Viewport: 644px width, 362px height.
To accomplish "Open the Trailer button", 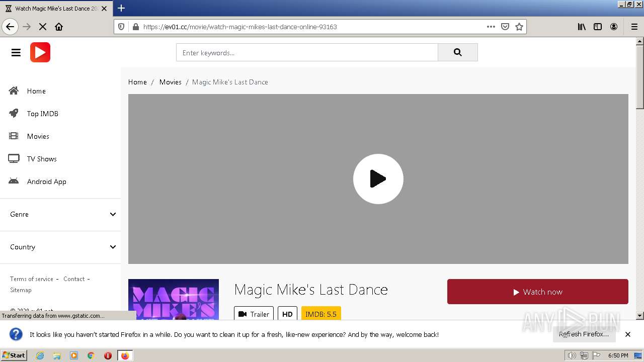I will coord(254,314).
